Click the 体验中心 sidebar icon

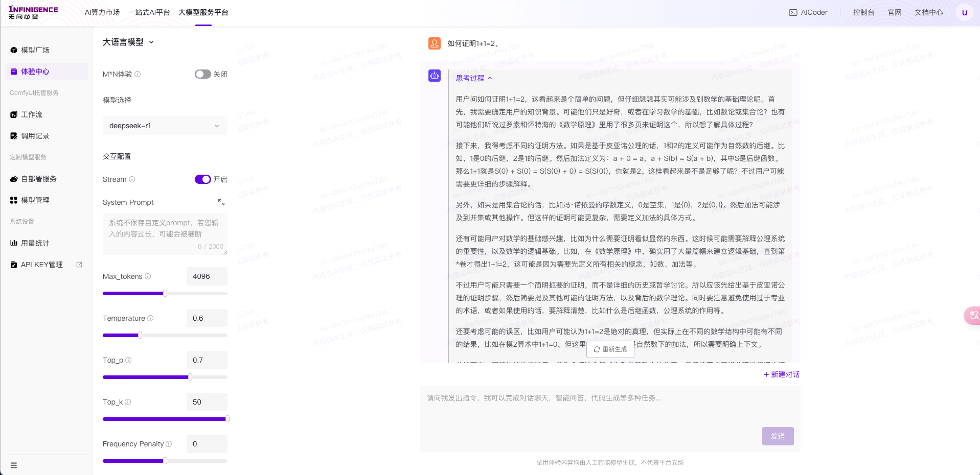click(14, 72)
